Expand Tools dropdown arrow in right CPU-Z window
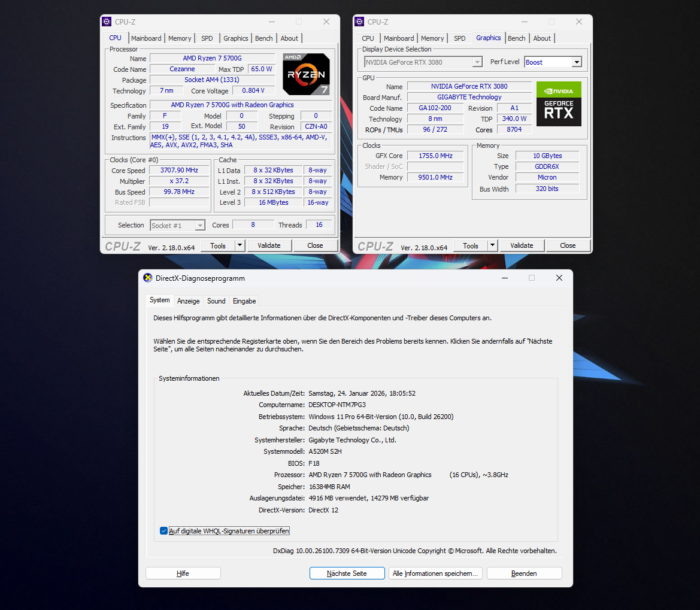Screen dimensions: 700x610 (x=493, y=245)
